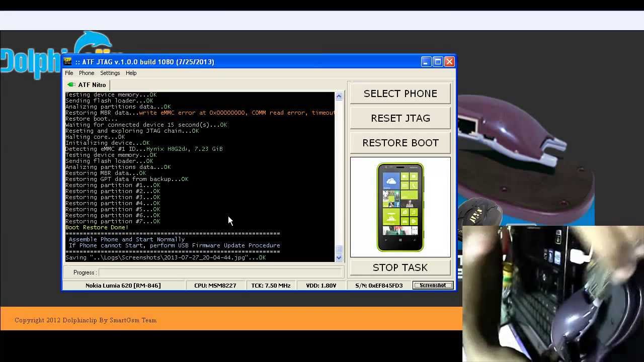Click the perform USB Firmware Update Procedure line
644x362 pixels.
click(174, 245)
